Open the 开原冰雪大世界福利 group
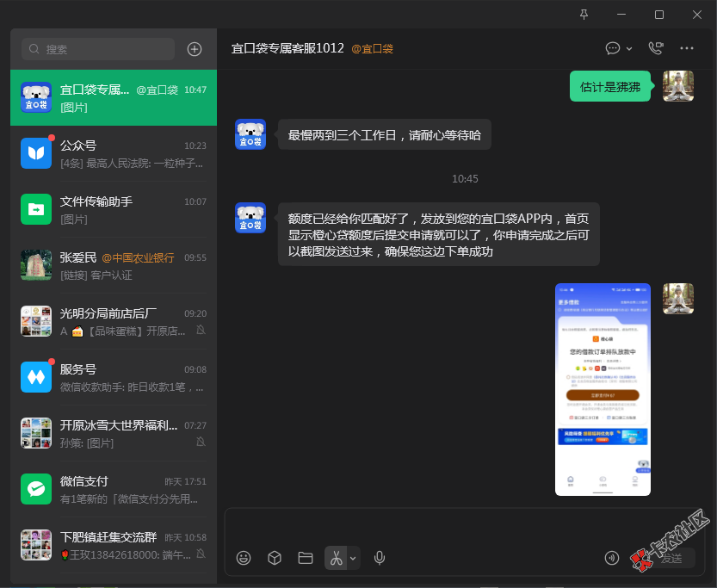Image resolution: width=717 pixels, height=588 pixels. coord(114,433)
